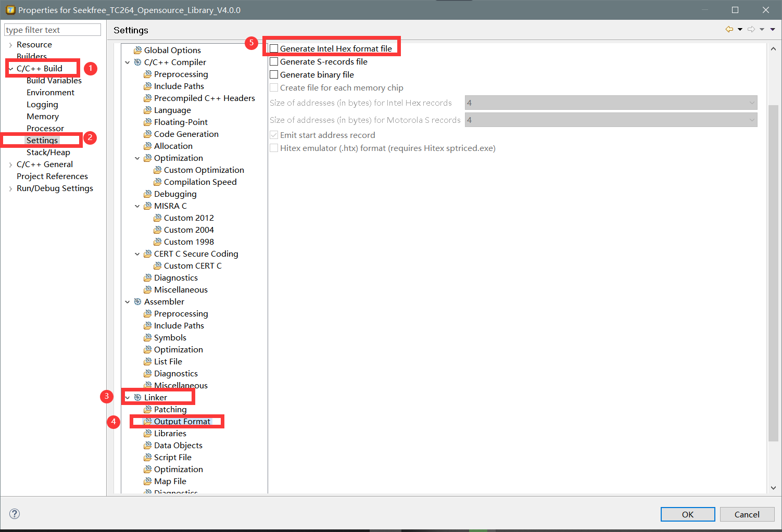Select compiler Include Paths entry
Screen dimensions: 782x532
click(179, 86)
